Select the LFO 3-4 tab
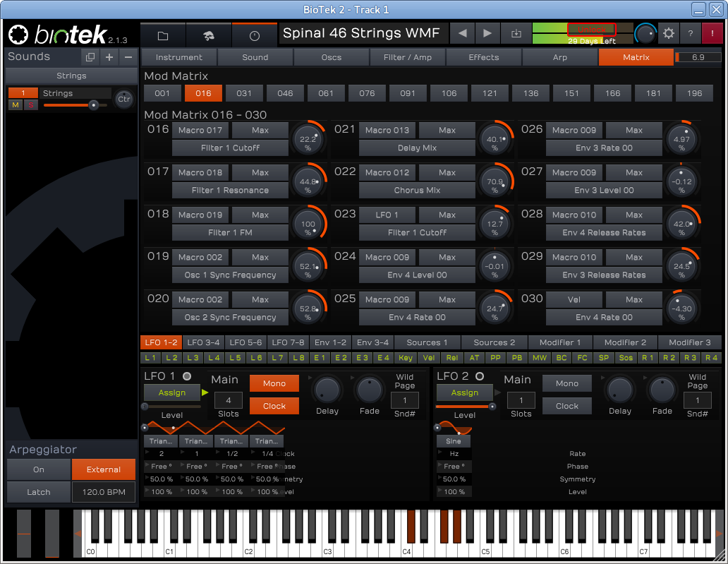The image size is (728, 564). [x=203, y=342]
